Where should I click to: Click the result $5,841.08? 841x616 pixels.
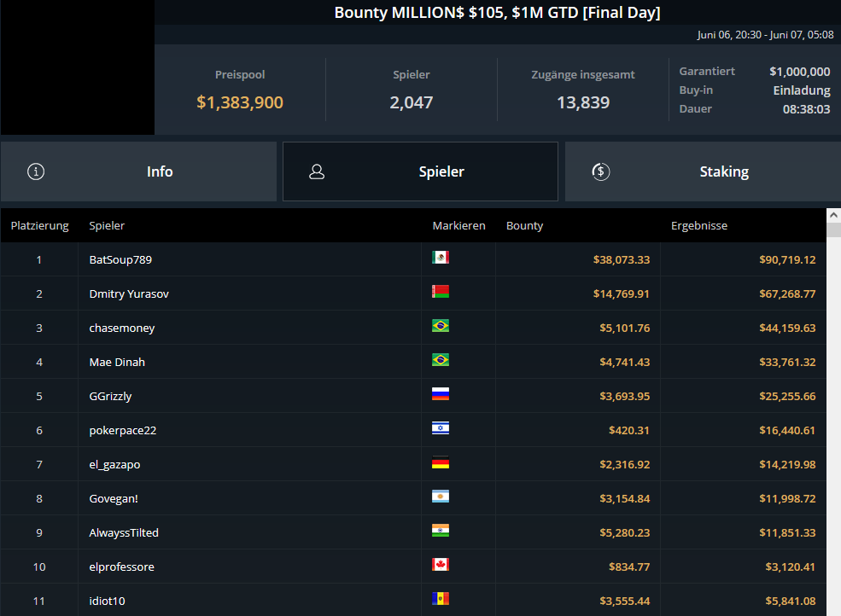pos(790,601)
